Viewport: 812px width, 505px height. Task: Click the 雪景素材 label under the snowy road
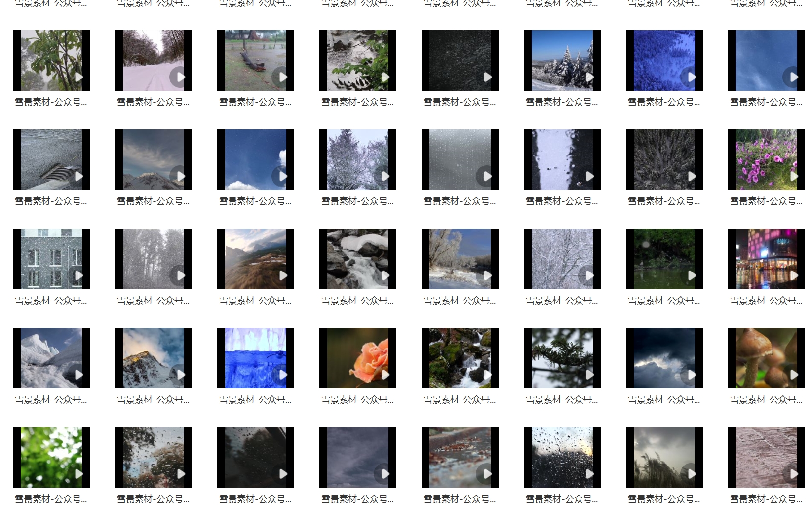pyautogui.click(x=153, y=102)
